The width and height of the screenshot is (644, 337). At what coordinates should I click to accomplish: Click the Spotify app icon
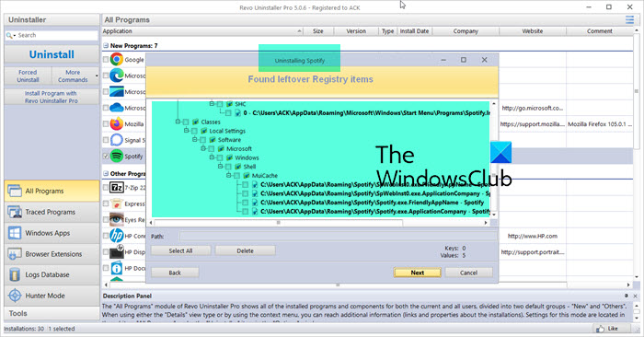pos(117,157)
